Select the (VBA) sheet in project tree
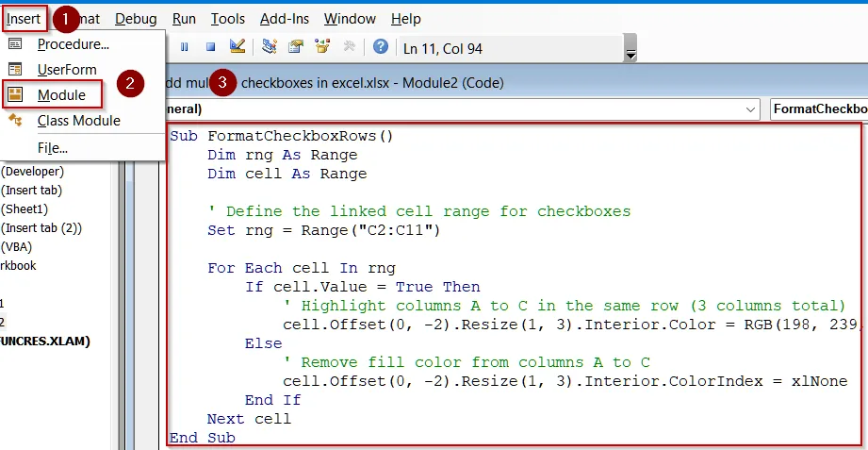868x450 pixels. point(16,247)
